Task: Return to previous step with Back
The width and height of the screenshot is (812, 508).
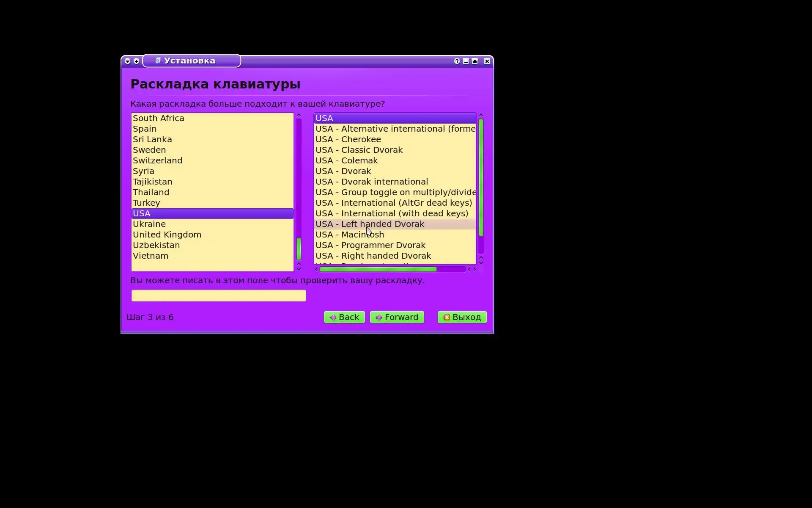Action: (344, 317)
